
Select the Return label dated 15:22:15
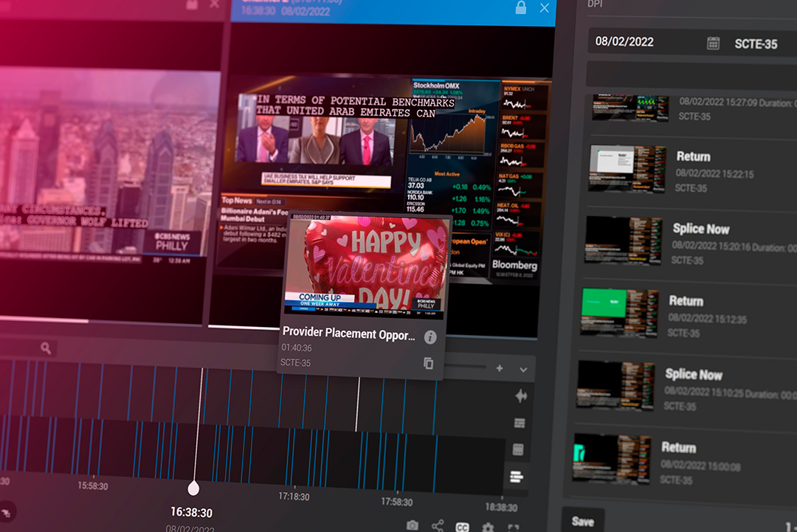pyautogui.click(x=693, y=156)
